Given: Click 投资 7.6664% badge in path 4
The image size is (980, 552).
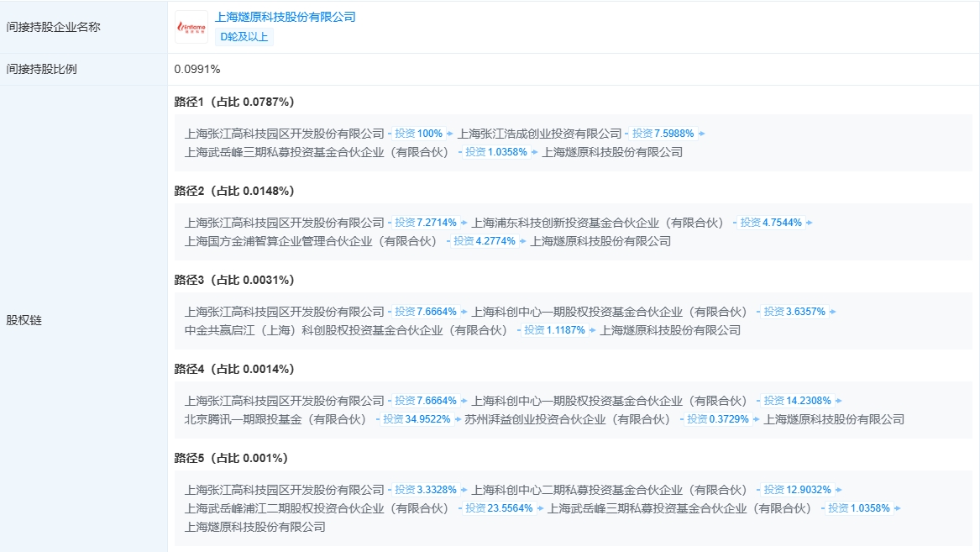Looking at the screenshot, I should [426, 402].
